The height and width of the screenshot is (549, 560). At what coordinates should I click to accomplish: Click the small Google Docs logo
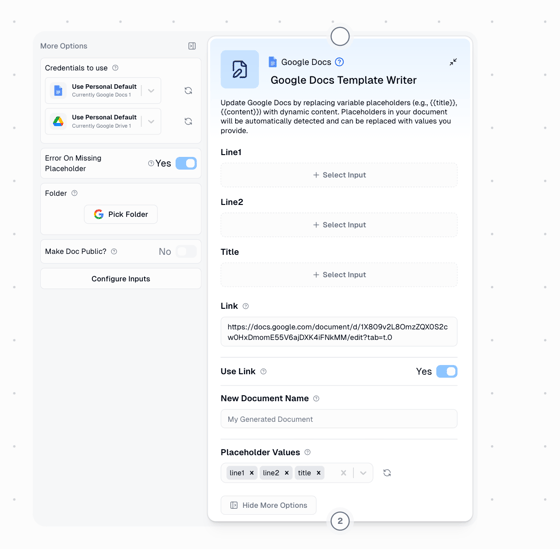point(272,62)
